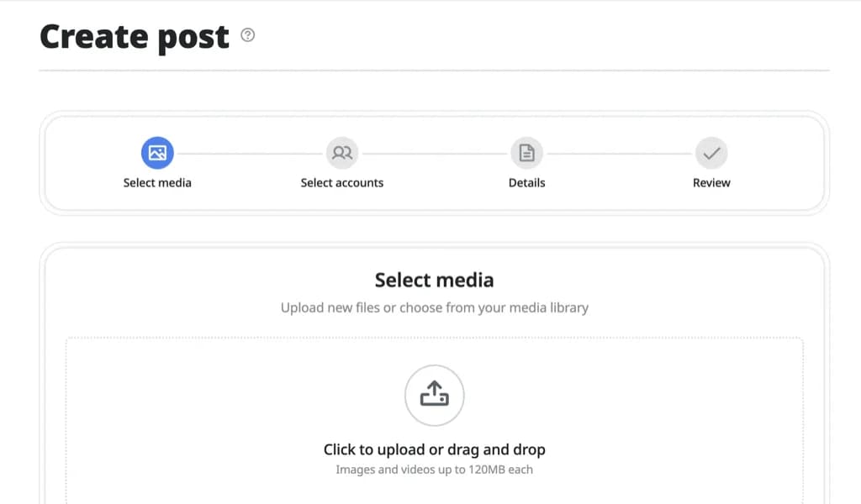The image size is (861, 504).
Task: Click the Review step checkmark icon
Action: tap(711, 153)
